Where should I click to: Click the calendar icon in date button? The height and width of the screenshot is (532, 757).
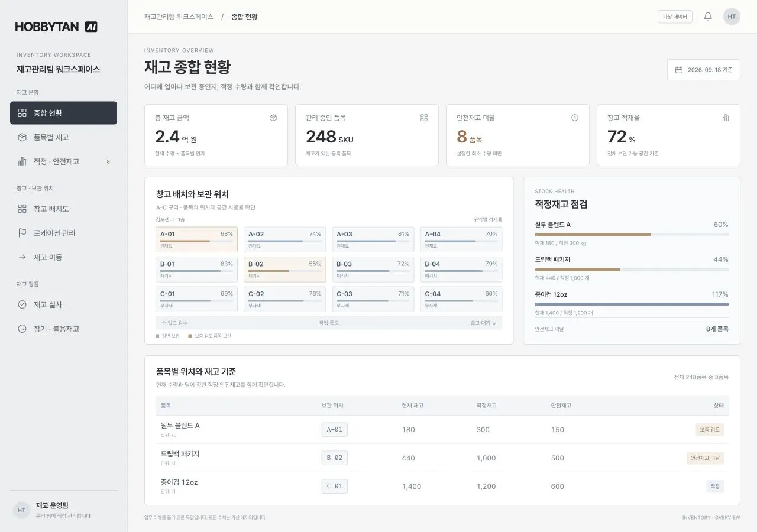[679, 70]
